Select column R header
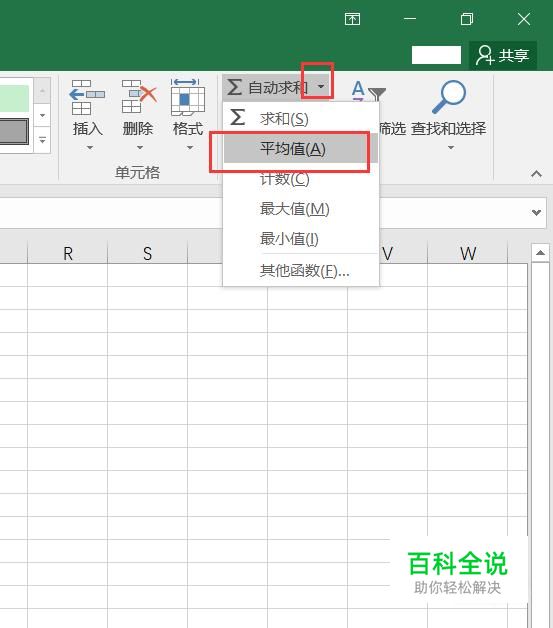553x628 pixels. click(68, 253)
